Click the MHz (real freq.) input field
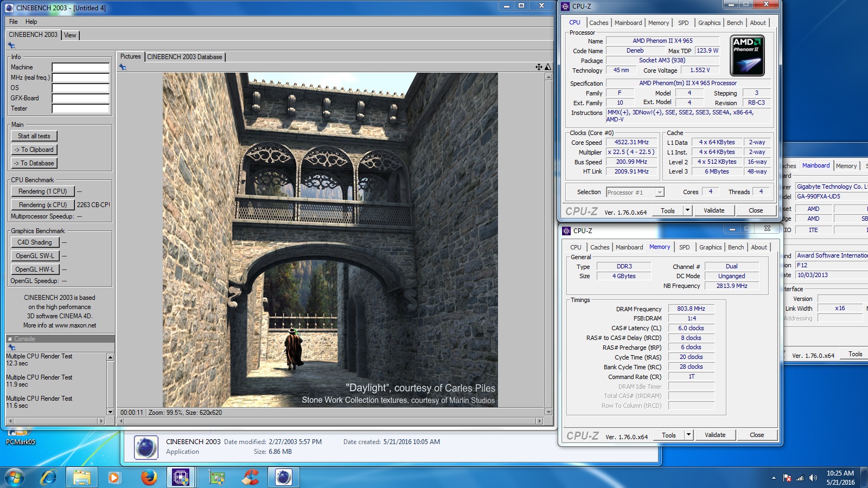 (81, 78)
